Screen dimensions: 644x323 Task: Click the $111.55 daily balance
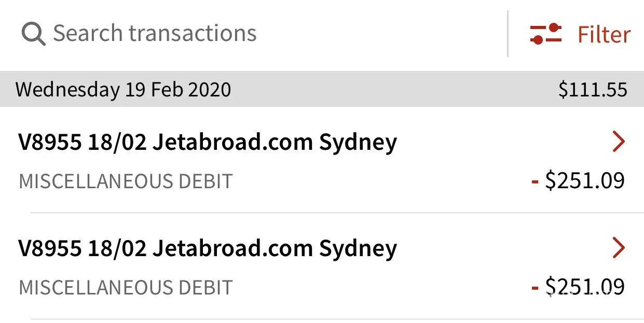click(593, 90)
